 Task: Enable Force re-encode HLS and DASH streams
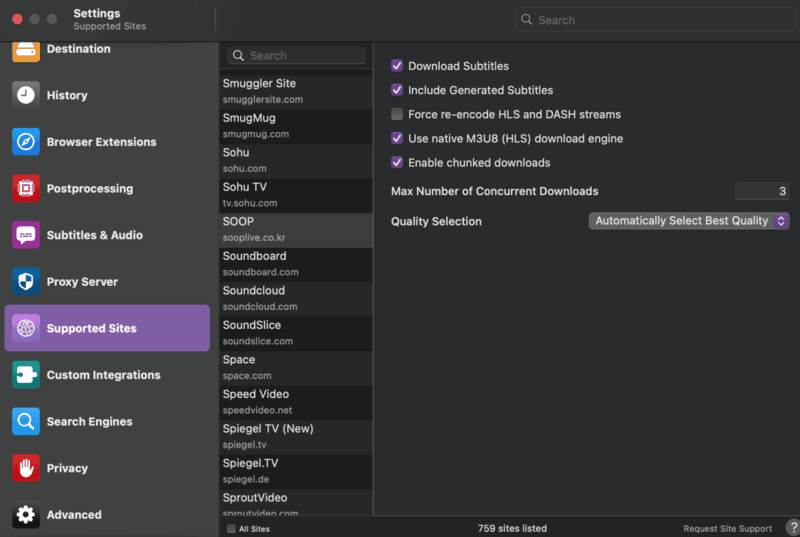click(396, 114)
